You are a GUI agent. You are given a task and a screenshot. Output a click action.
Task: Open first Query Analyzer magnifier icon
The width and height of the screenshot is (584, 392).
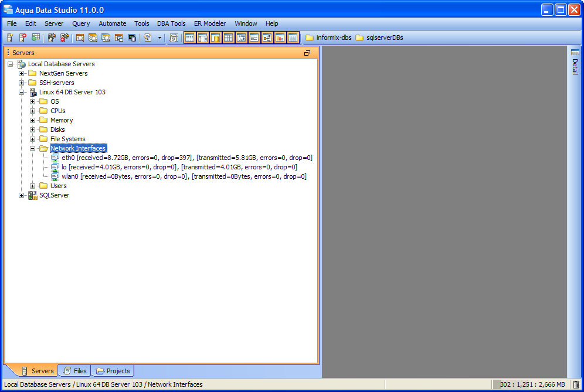point(80,38)
